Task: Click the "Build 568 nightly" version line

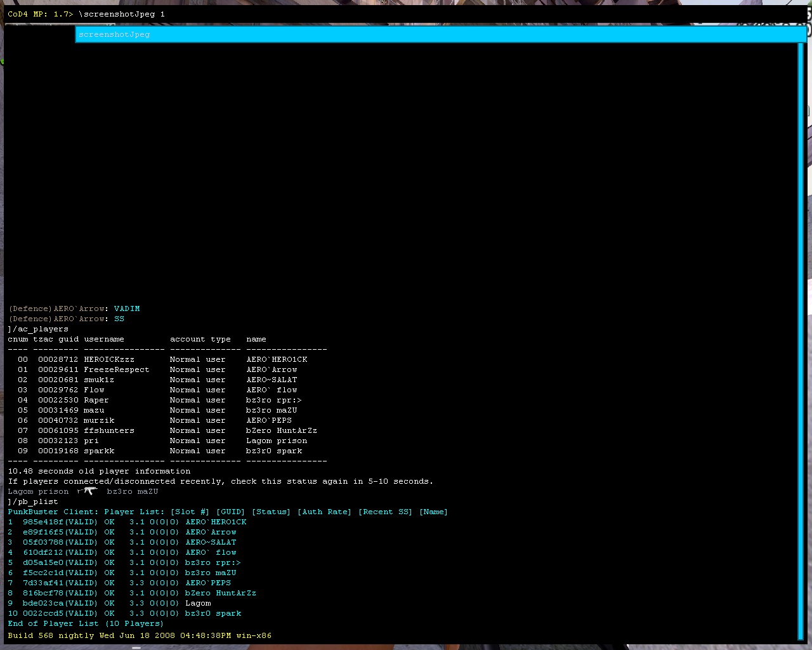Action: [x=140, y=635]
